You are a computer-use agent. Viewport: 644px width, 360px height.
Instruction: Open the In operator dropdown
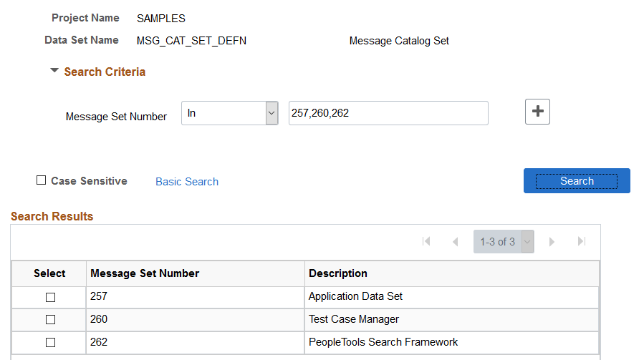coord(229,113)
